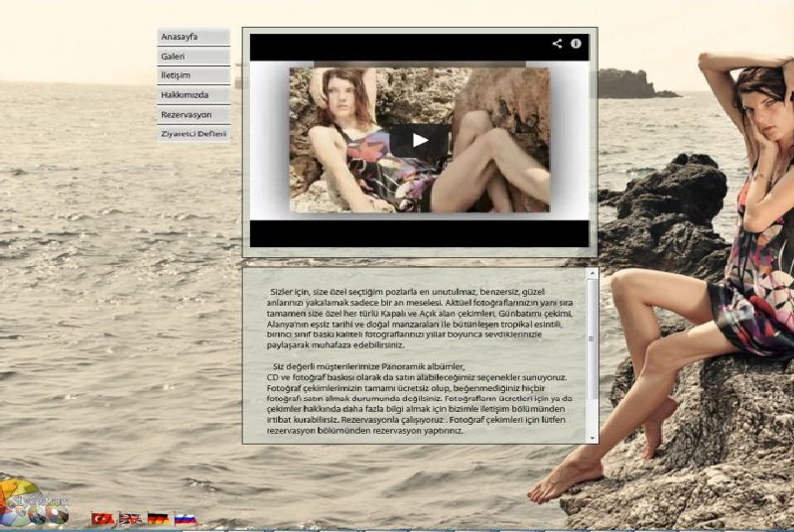Open the Ziyaretci Defteri page

(x=194, y=134)
